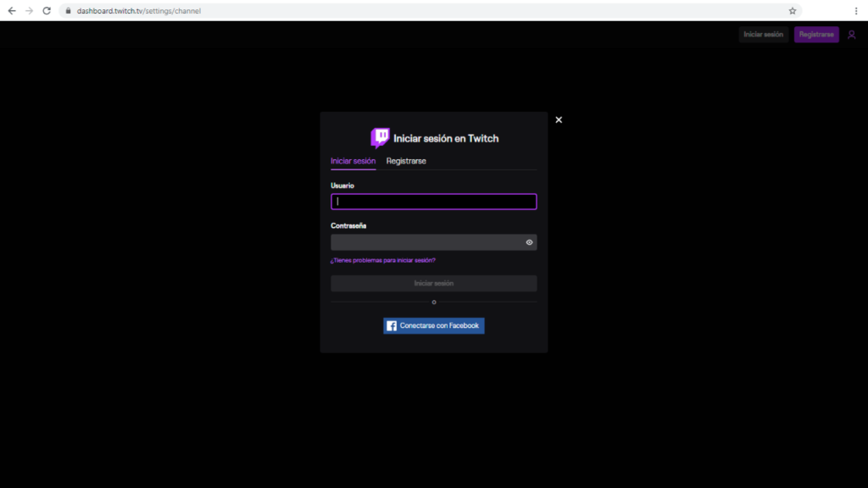The width and height of the screenshot is (868, 488).
Task: Reload the current page
Action: [x=47, y=11]
